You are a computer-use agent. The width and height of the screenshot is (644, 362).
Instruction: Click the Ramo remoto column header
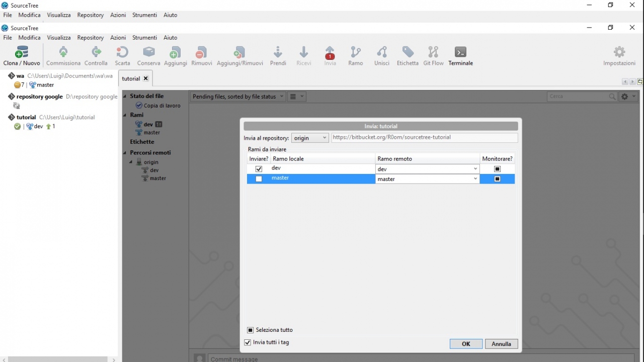point(427,159)
